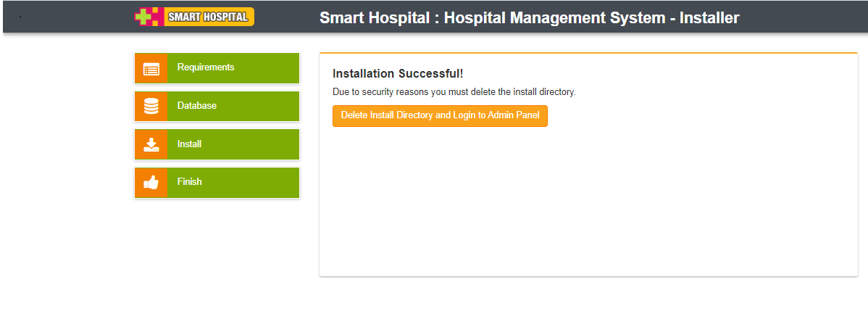The height and width of the screenshot is (309, 868).
Task: Click the yellow SMART HOSPITAL logo text
Action: [x=209, y=17]
